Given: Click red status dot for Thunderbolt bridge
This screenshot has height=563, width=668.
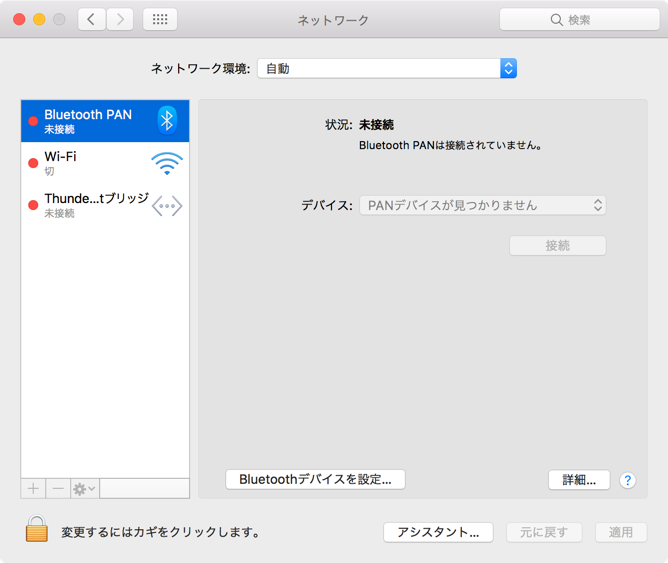Looking at the screenshot, I should click(33, 205).
